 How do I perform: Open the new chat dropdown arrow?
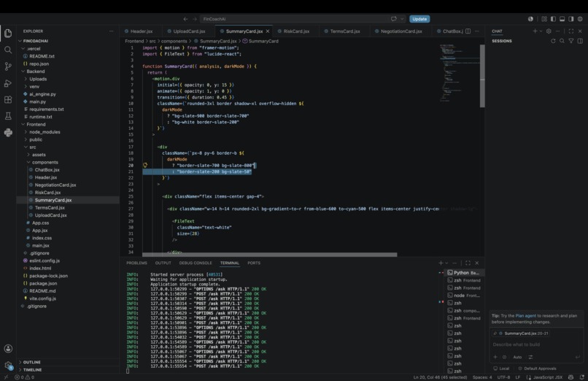pos(541,31)
